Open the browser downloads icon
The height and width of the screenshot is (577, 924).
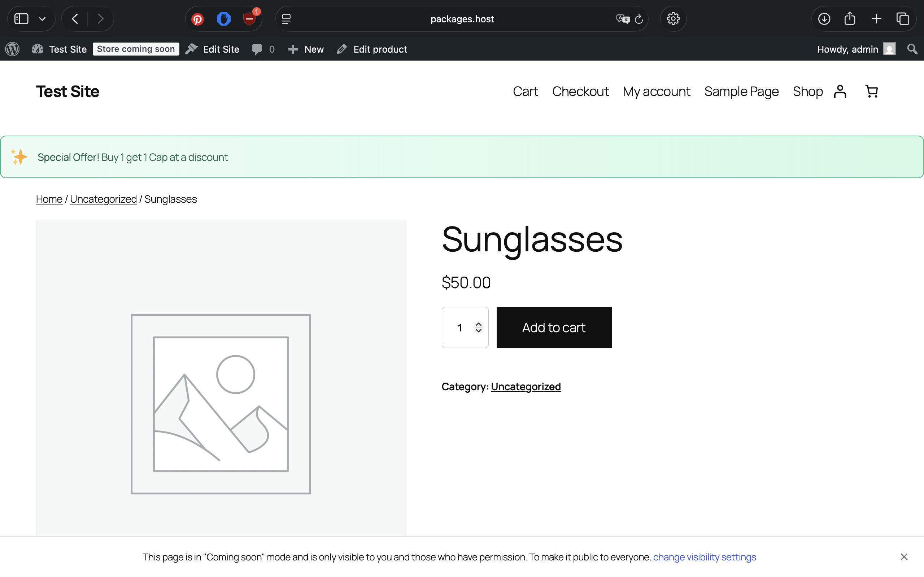[x=824, y=19]
